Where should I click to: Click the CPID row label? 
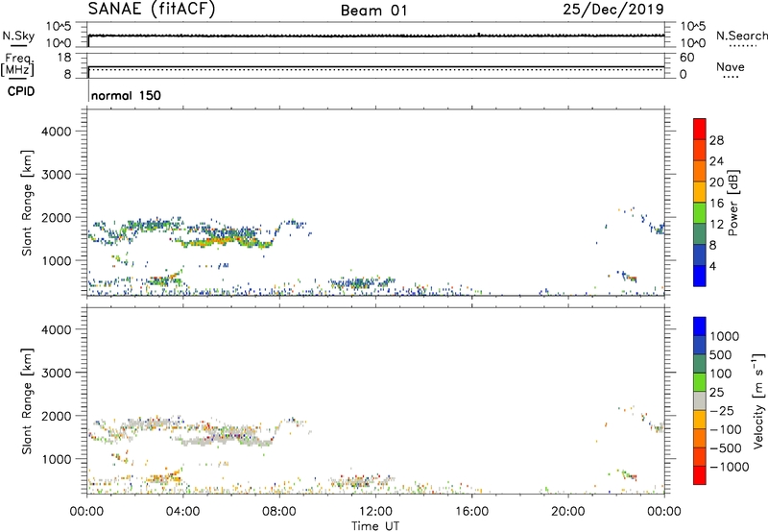[x=21, y=91]
